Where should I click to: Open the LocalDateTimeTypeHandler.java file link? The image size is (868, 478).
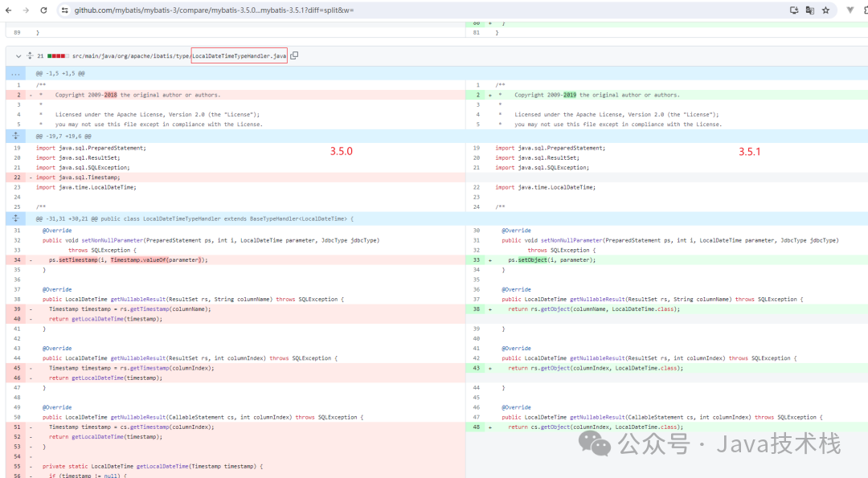pos(238,55)
